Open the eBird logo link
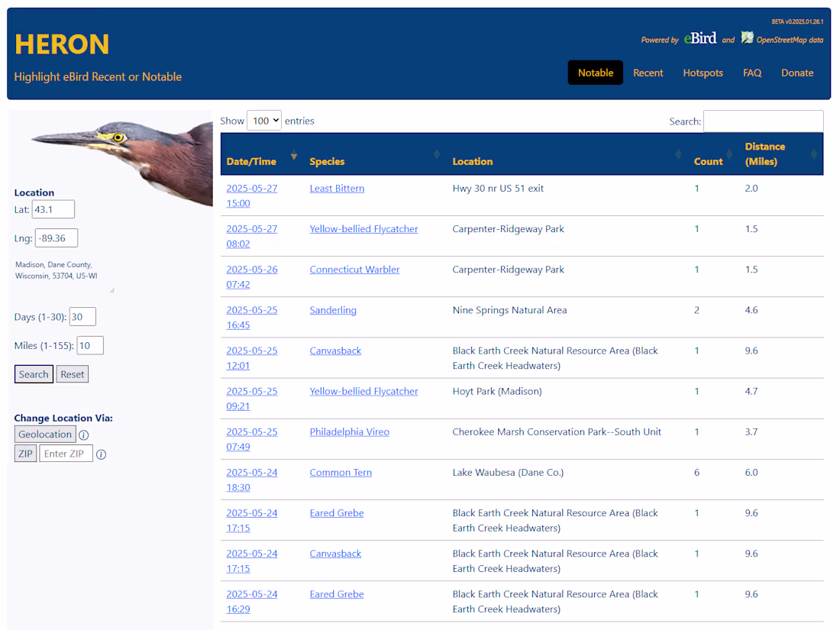Viewport: 840px width, 630px height. click(x=700, y=39)
